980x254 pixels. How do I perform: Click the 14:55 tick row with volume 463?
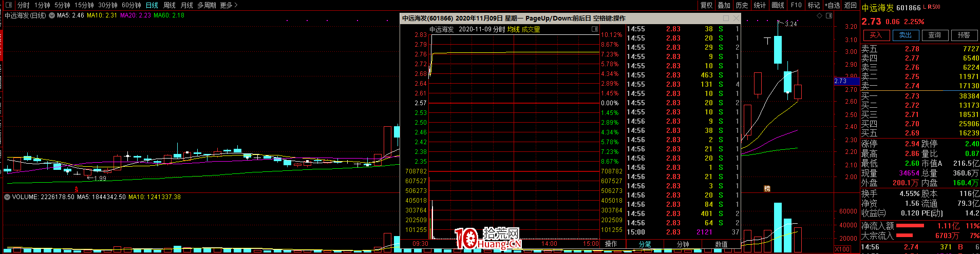(x=683, y=75)
